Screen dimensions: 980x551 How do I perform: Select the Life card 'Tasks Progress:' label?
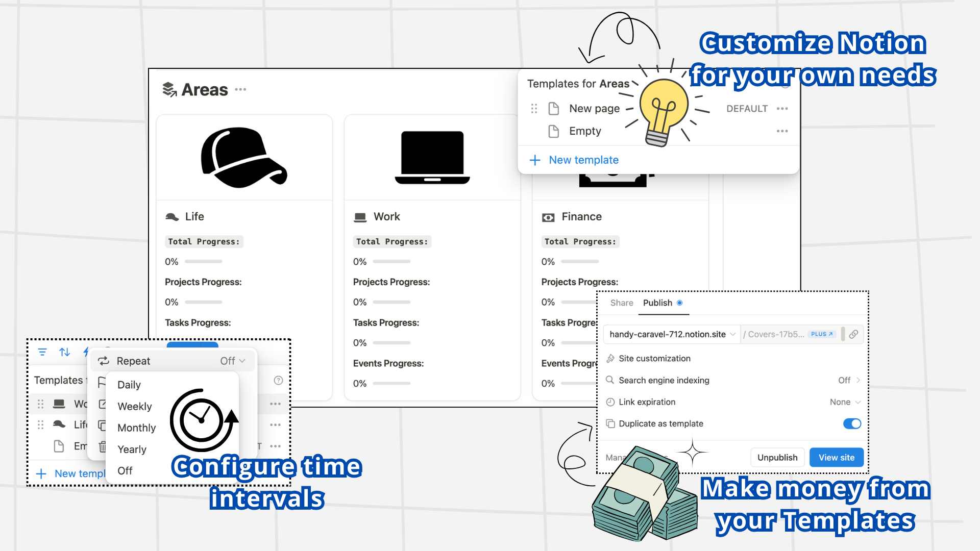(x=198, y=322)
